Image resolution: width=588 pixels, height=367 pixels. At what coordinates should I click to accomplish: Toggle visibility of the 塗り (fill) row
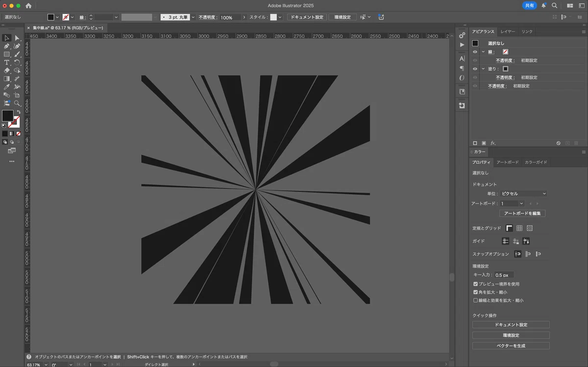[475, 69]
